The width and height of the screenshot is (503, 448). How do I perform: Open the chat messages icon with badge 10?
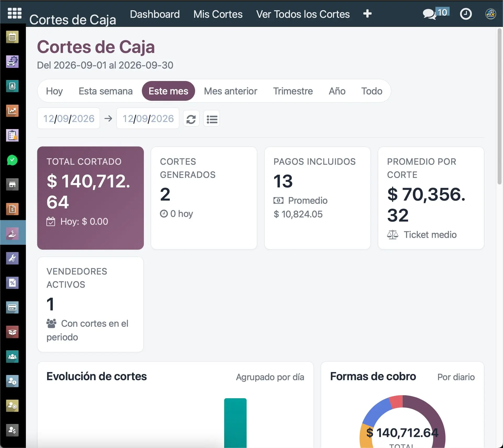point(436,14)
